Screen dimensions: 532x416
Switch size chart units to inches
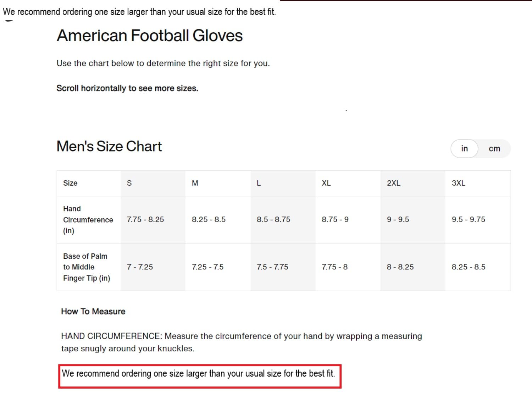coord(464,148)
